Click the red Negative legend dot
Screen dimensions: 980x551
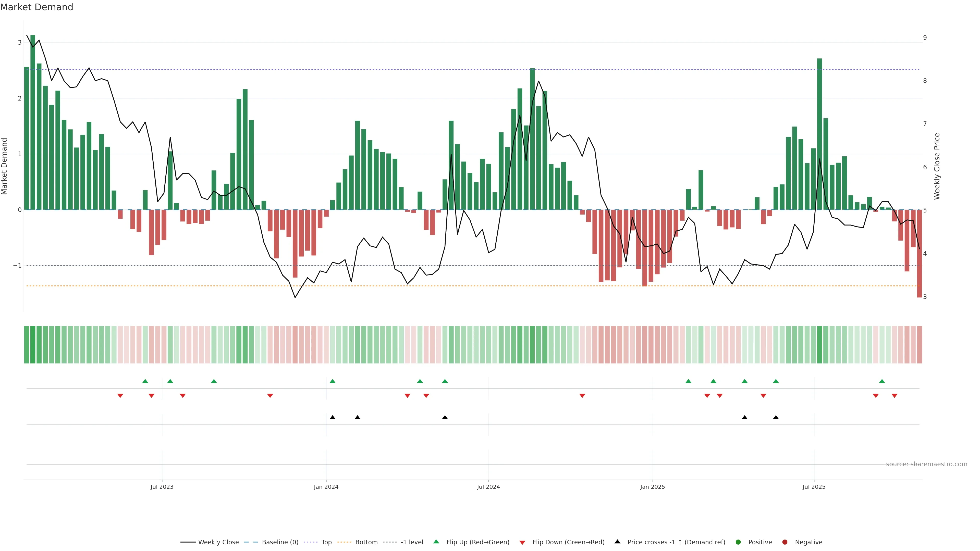pos(785,542)
